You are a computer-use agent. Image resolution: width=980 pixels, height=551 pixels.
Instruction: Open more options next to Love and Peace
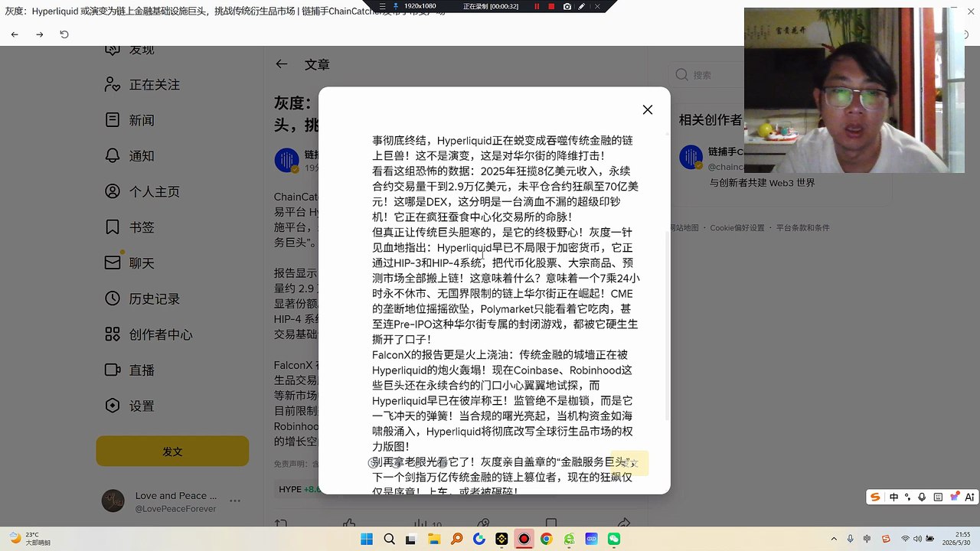pos(235,500)
